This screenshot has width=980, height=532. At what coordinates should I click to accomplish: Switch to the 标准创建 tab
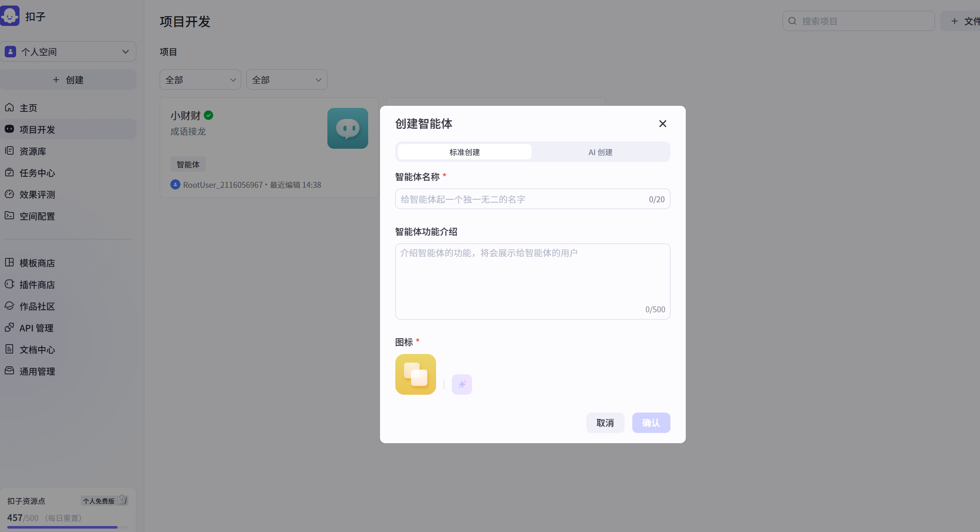click(x=465, y=152)
